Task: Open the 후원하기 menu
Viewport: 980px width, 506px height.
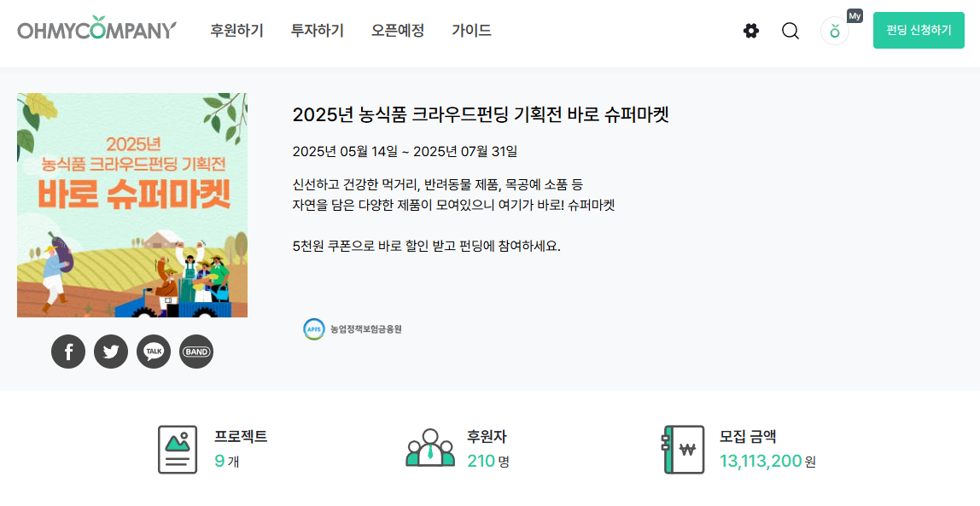Action: (236, 30)
